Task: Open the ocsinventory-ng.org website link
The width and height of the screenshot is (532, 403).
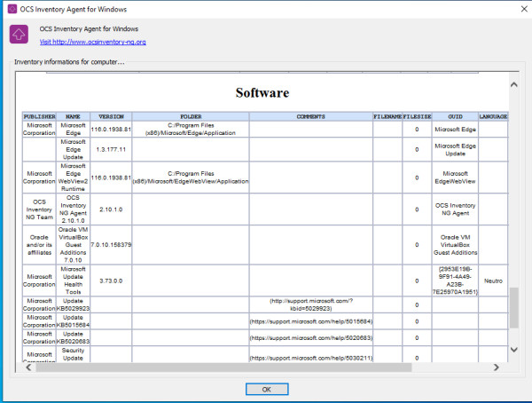Action: 92,42
